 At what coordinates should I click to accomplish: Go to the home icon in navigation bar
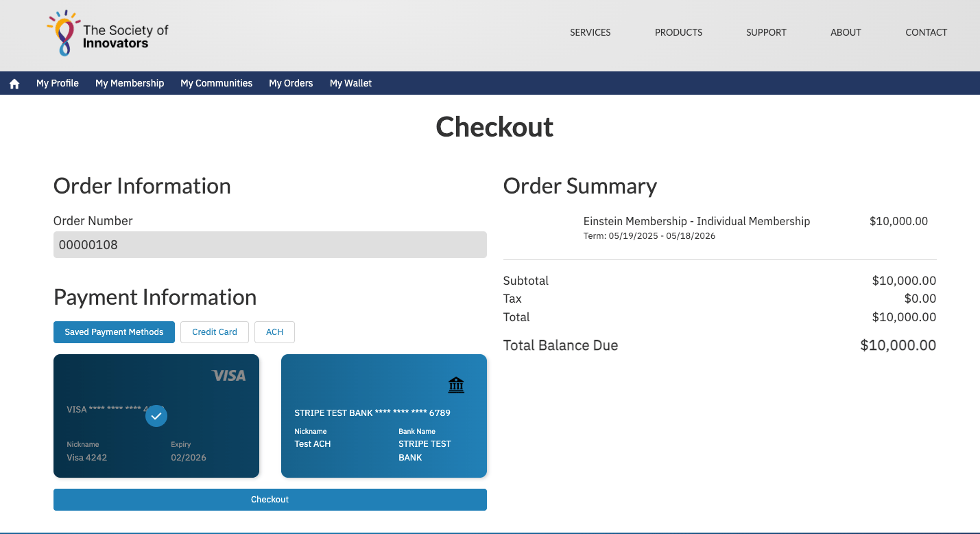[x=14, y=84]
